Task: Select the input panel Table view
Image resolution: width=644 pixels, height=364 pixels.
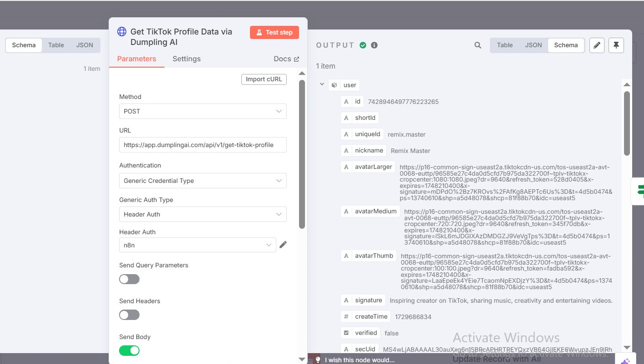Action: [x=56, y=45]
